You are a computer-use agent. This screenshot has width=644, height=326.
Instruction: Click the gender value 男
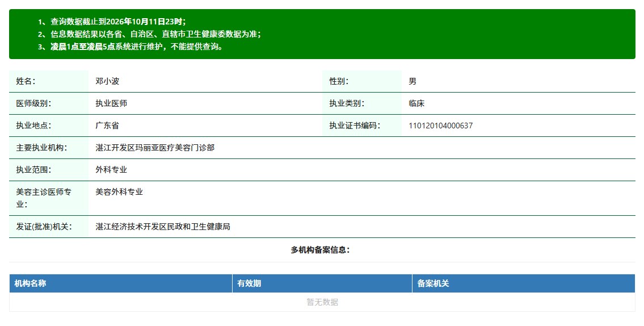tap(413, 81)
